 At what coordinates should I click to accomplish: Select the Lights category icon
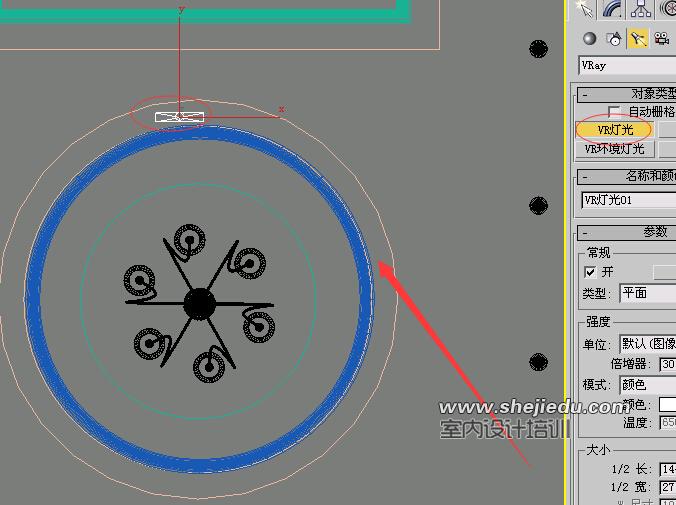(636, 39)
